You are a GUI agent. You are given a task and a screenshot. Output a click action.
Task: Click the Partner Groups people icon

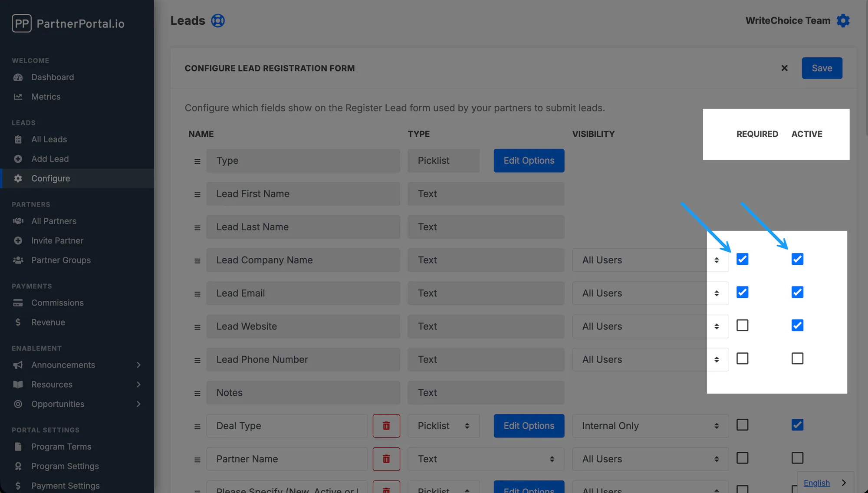(x=18, y=260)
